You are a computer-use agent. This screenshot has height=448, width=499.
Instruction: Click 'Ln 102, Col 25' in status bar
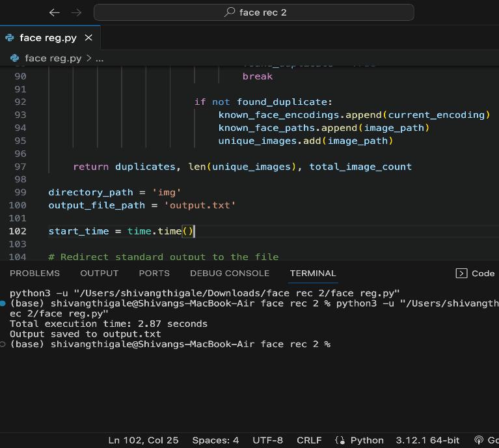[x=143, y=440]
